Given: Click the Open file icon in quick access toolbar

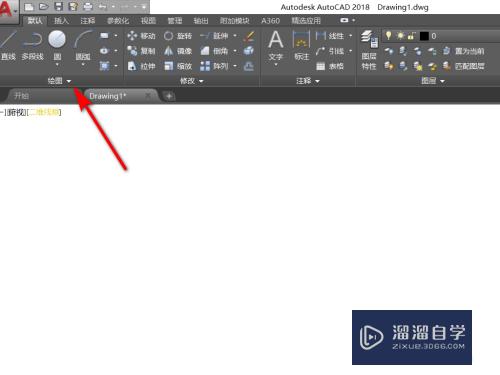Looking at the screenshot, I should (43, 7).
